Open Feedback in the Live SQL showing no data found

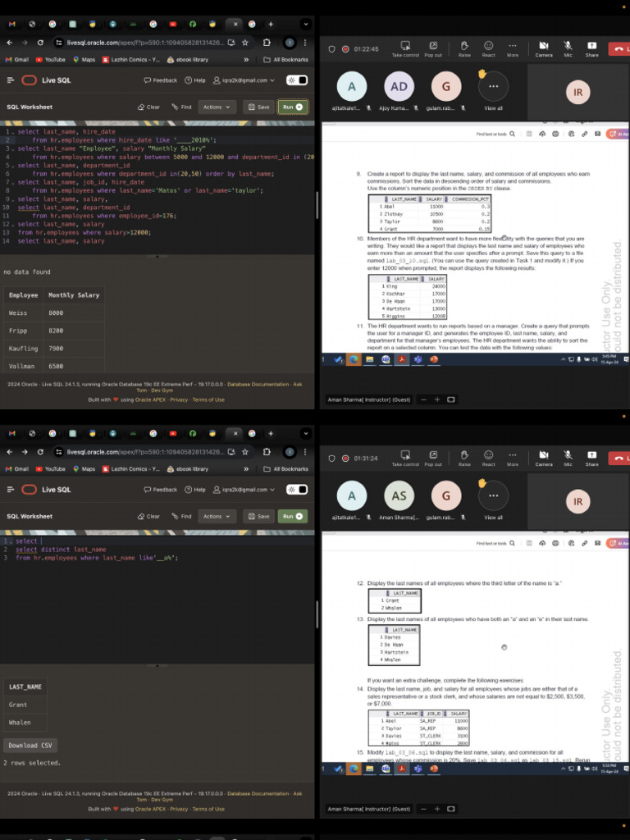tap(160, 80)
